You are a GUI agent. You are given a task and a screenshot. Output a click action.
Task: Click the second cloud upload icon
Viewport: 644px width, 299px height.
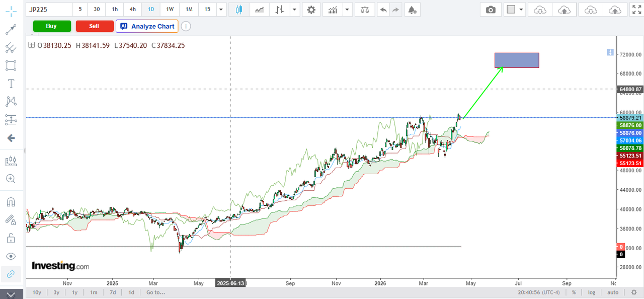[x=615, y=10]
